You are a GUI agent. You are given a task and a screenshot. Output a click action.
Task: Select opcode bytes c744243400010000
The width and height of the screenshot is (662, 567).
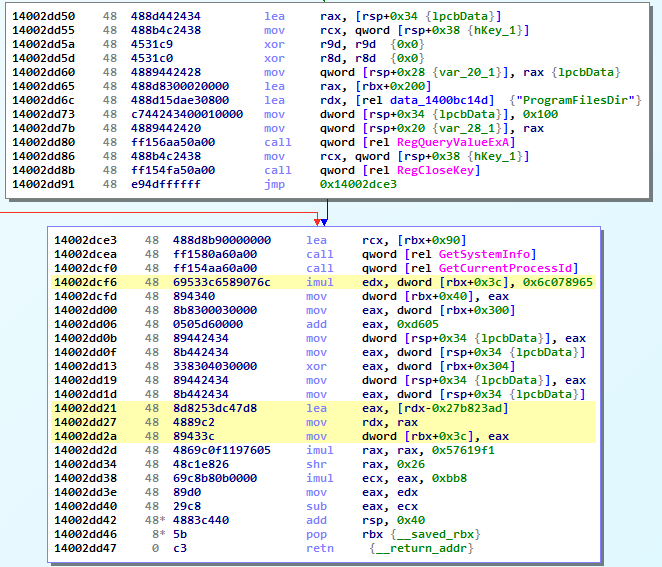tap(187, 114)
